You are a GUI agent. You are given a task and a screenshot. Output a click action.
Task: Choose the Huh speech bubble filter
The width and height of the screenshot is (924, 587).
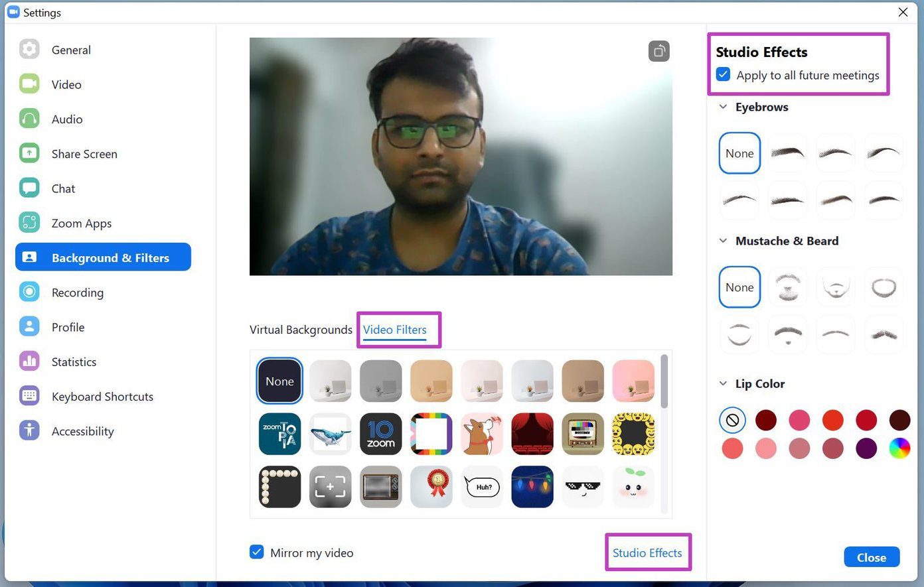click(482, 486)
